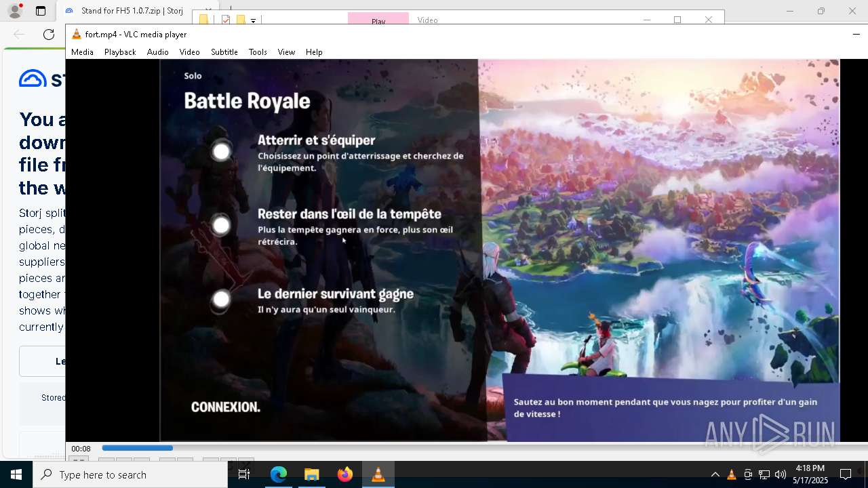
Task: Click the Solo label in video
Action: point(193,76)
